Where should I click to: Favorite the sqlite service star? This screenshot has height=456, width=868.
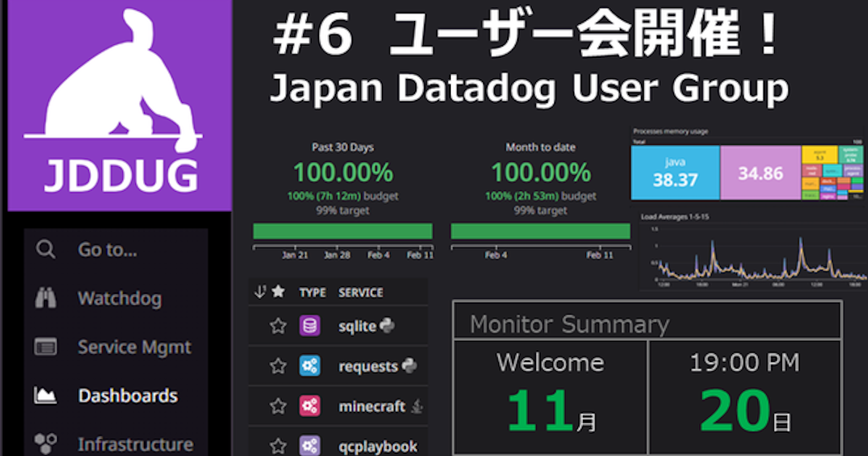[x=278, y=326]
